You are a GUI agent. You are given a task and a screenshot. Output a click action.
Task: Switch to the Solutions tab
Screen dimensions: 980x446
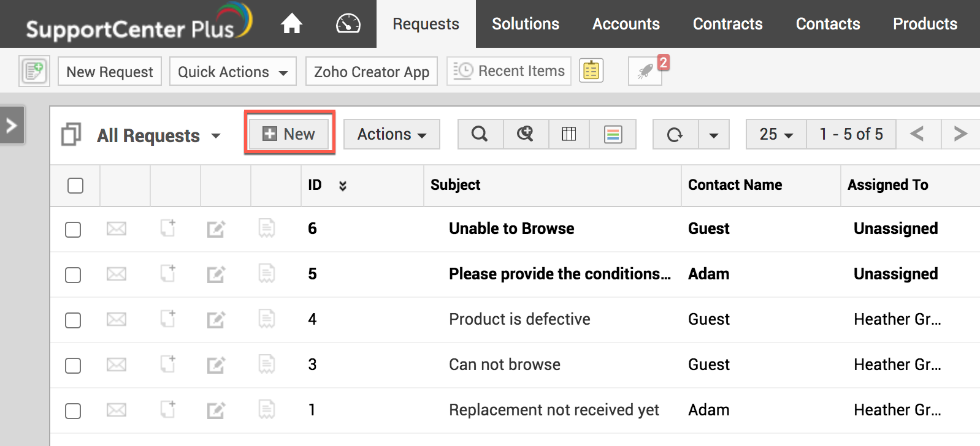(x=526, y=24)
